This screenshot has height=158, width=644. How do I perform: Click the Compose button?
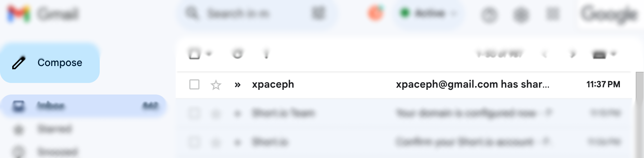50,63
